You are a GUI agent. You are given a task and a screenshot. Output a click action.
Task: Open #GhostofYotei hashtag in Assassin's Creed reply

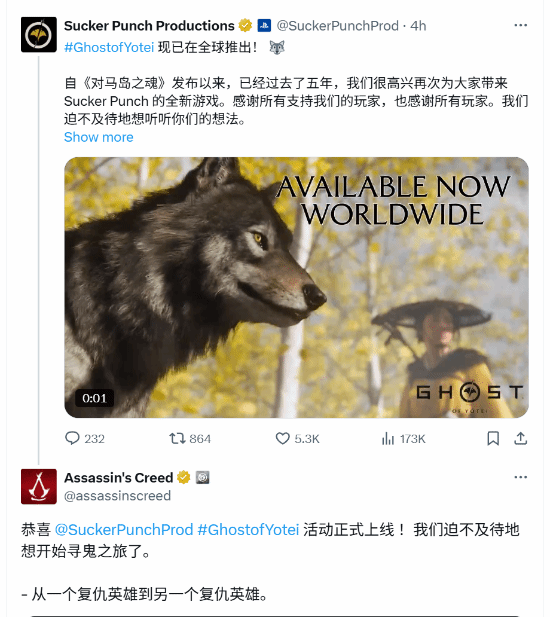click(x=248, y=530)
